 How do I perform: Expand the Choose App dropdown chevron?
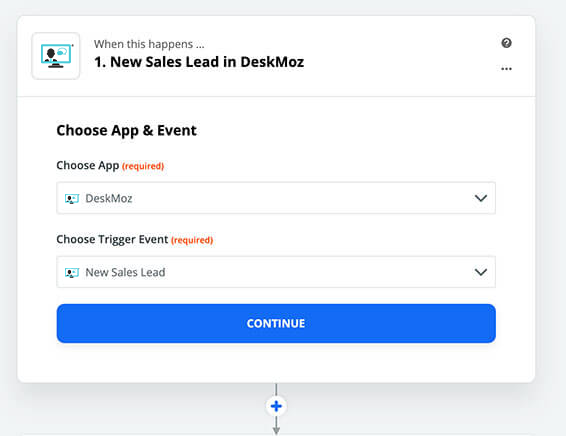(x=481, y=198)
